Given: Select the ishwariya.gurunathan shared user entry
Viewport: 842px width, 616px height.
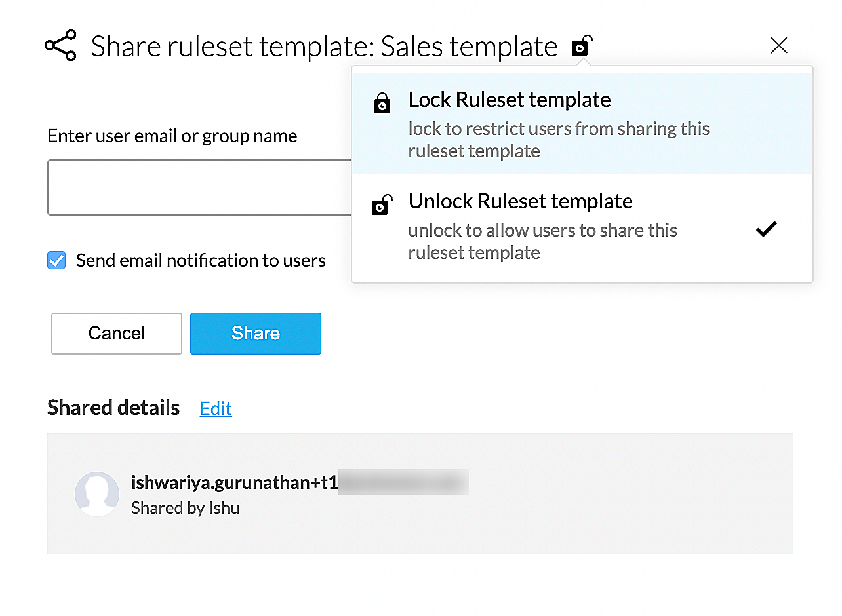Looking at the screenshot, I should pos(234,483).
